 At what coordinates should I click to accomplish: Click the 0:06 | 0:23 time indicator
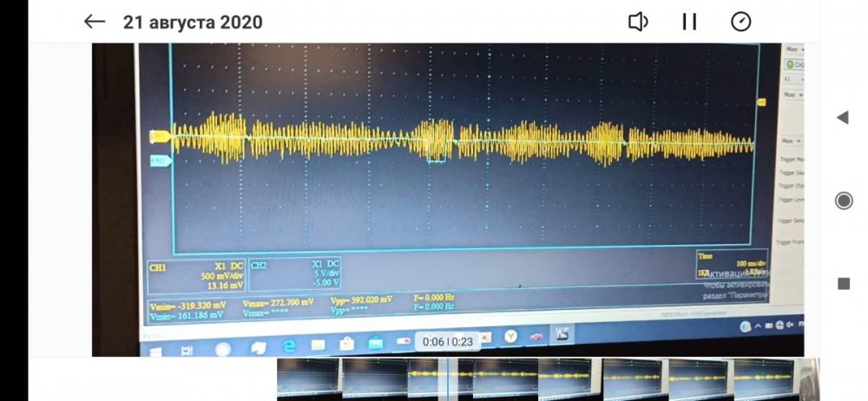[x=447, y=342]
